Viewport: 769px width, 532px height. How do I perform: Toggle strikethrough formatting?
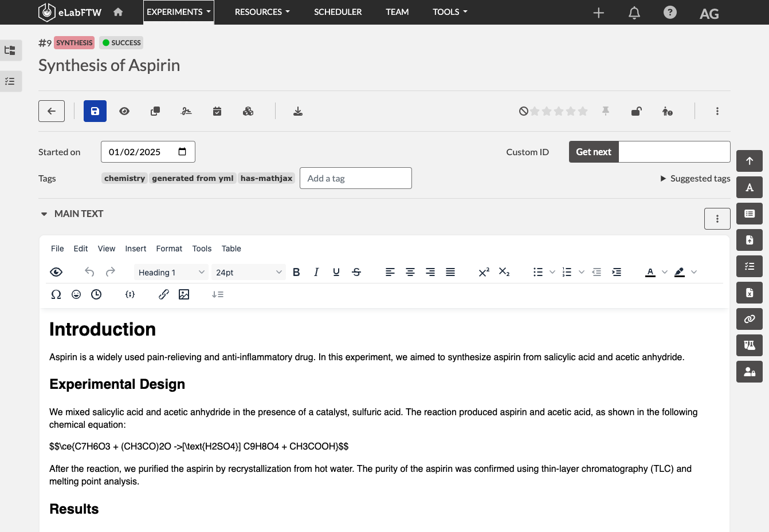click(x=356, y=272)
